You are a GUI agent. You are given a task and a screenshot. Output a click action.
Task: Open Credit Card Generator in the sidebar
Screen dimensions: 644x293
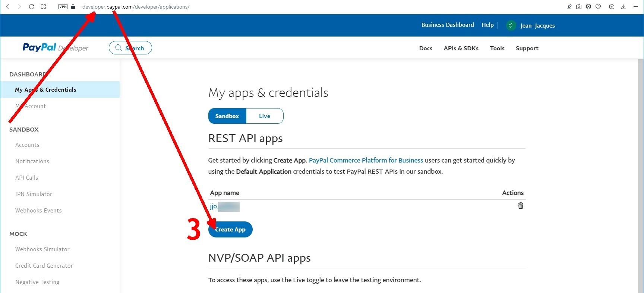point(44,265)
